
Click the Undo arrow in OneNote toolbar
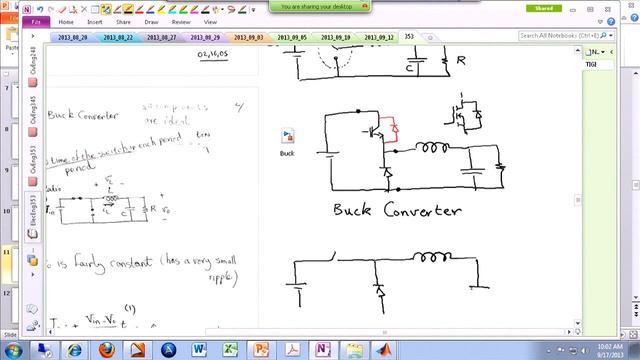(40, 9)
